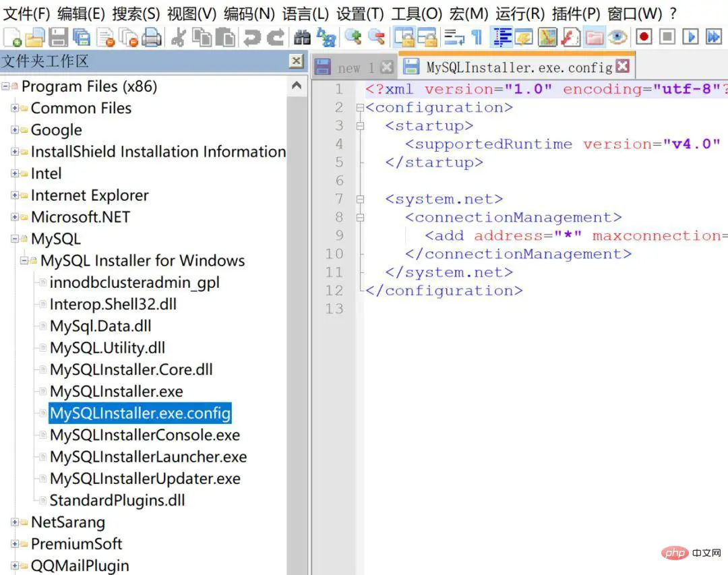Toggle Show All Characters display
Screen dimensions: 728x575
pos(475,38)
